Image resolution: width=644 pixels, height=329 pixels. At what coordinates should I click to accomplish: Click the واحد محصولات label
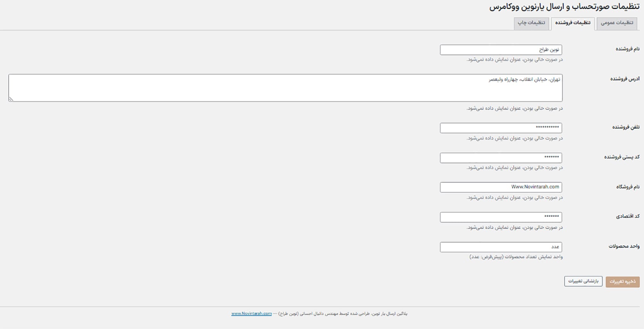point(624,246)
